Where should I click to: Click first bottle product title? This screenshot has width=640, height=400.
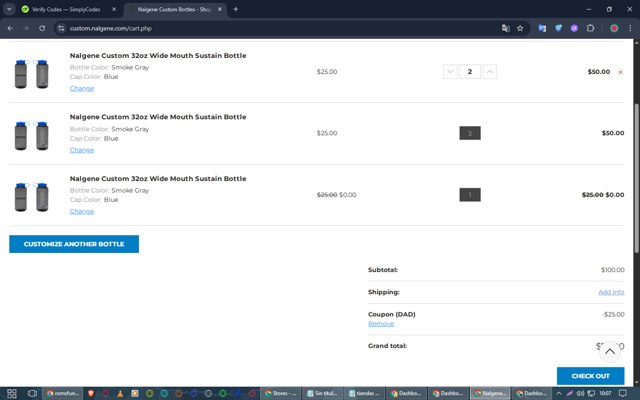pyautogui.click(x=158, y=56)
